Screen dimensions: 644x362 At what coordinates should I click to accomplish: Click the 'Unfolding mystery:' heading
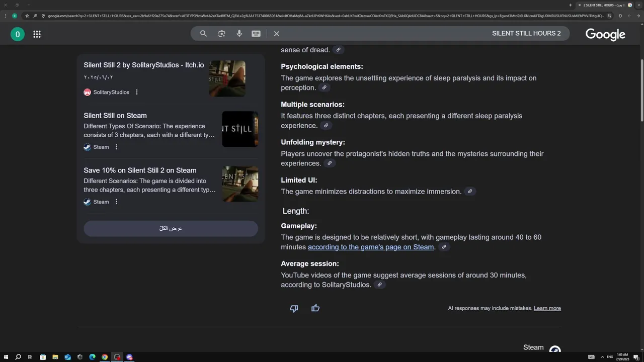click(313, 143)
